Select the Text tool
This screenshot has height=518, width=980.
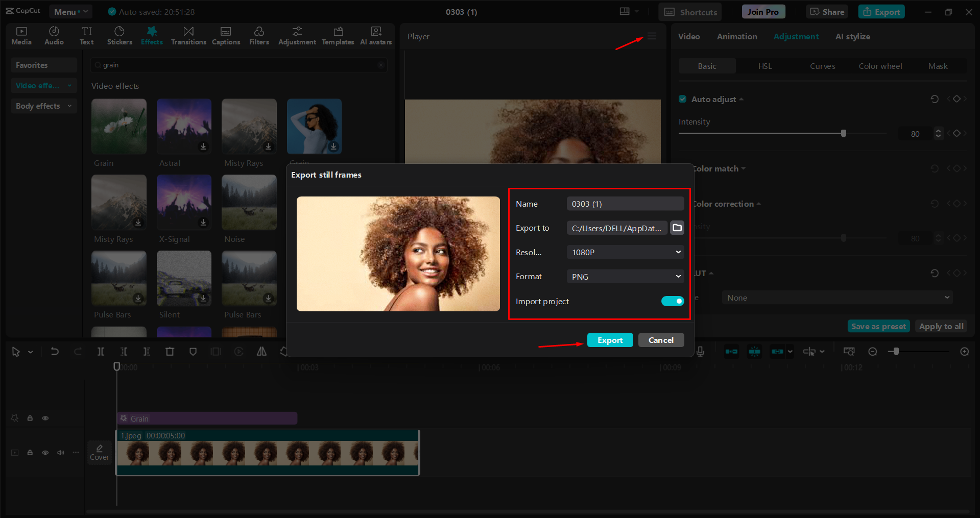point(86,35)
